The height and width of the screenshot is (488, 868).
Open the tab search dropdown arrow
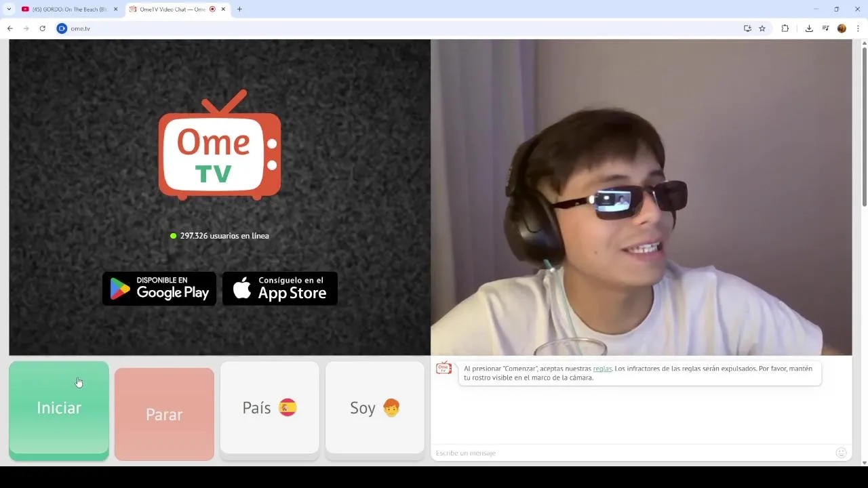pos(9,9)
